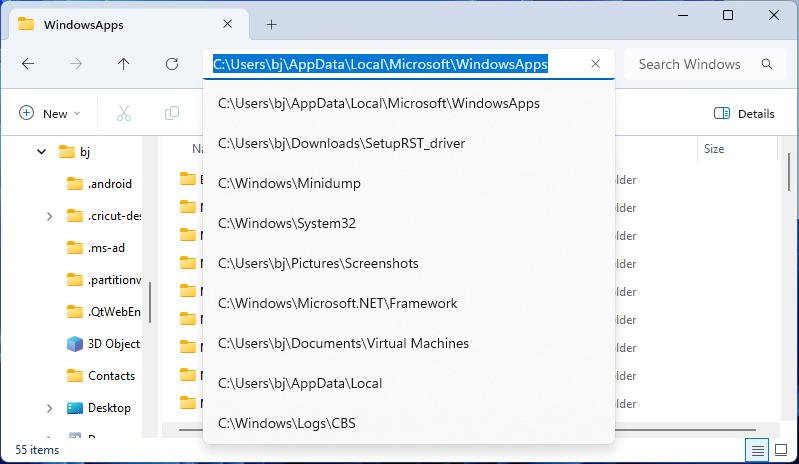Switch to details list view

point(757,450)
